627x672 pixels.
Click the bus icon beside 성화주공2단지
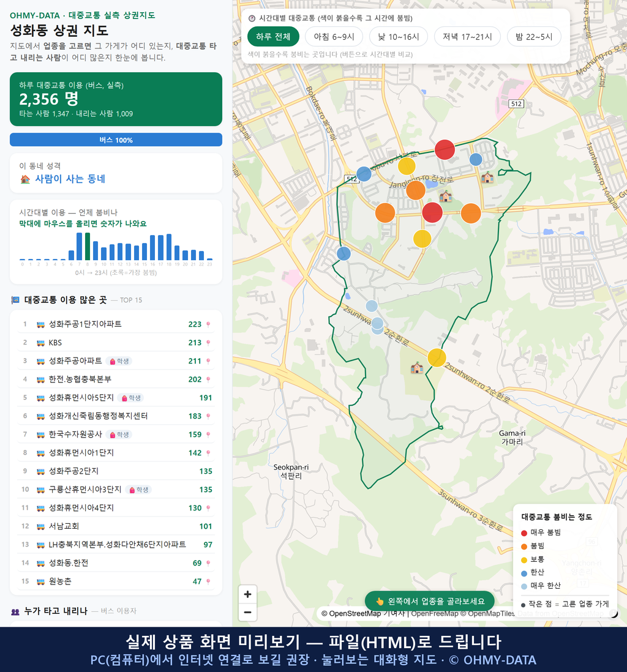point(41,471)
